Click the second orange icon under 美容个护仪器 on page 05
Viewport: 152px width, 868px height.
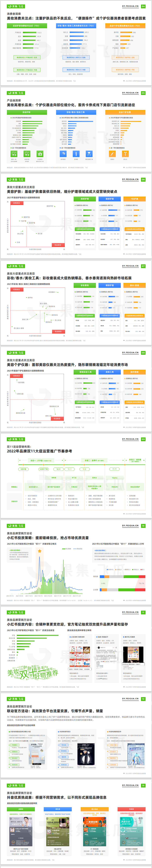click(125, 154)
